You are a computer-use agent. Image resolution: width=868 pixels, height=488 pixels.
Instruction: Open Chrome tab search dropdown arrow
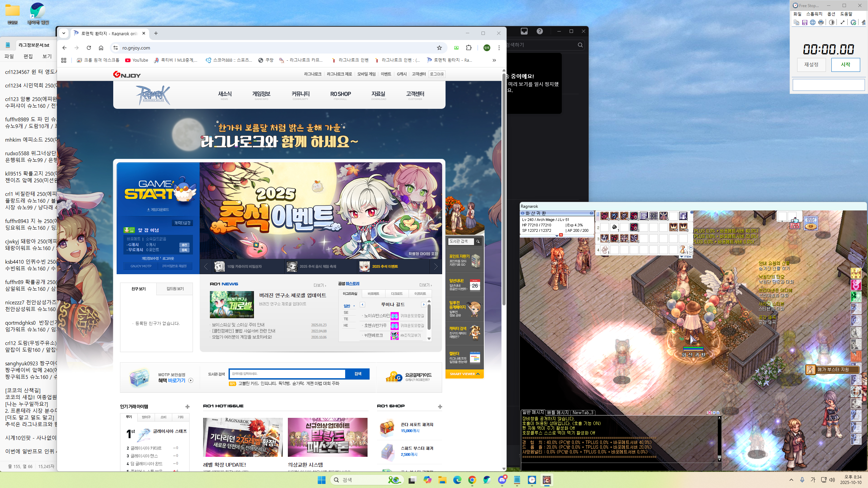click(x=63, y=33)
